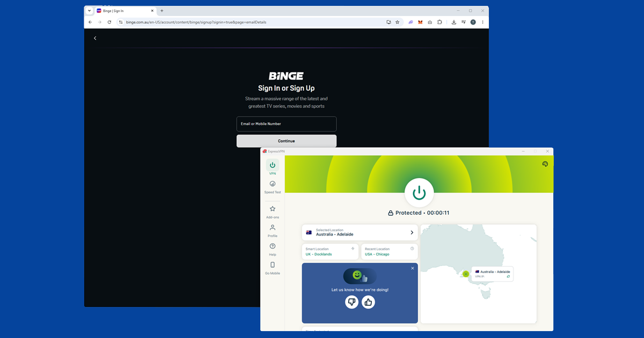Click the Protected timer status text

pyautogui.click(x=422, y=213)
